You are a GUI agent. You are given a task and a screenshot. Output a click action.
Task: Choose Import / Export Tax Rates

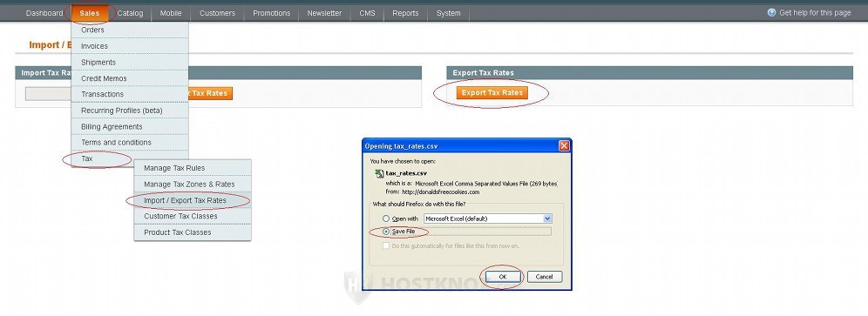tap(193, 199)
